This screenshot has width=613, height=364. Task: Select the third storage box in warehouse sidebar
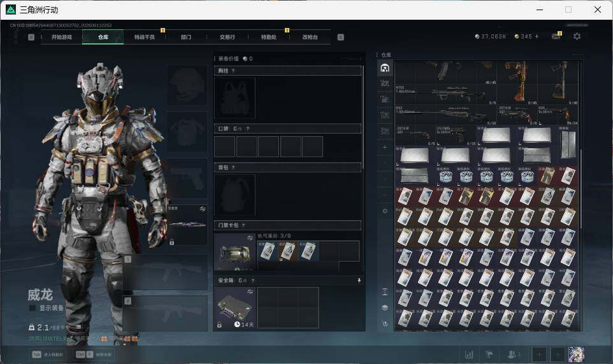point(385,99)
